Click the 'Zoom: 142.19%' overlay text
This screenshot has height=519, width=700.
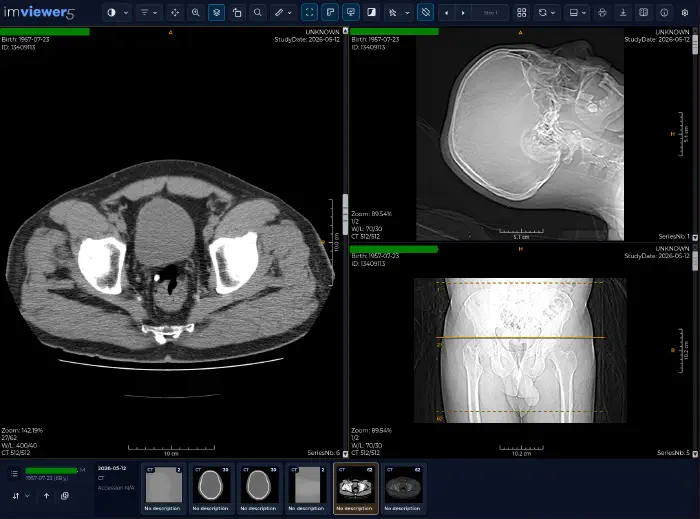(x=22, y=431)
